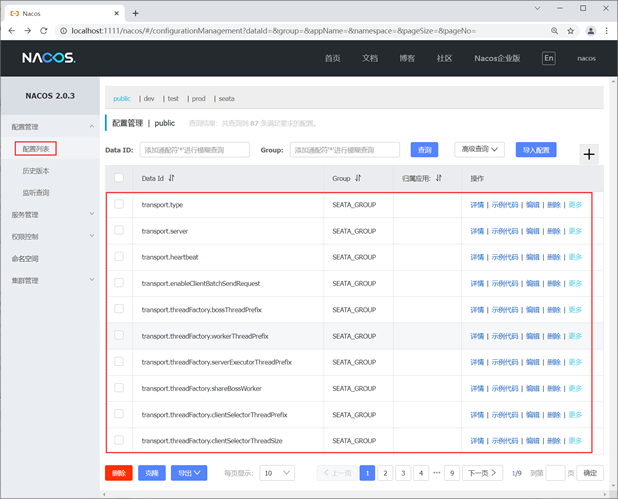Focus the Data ID search field
Screen dimensions: 618x499
tap(195, 150)
